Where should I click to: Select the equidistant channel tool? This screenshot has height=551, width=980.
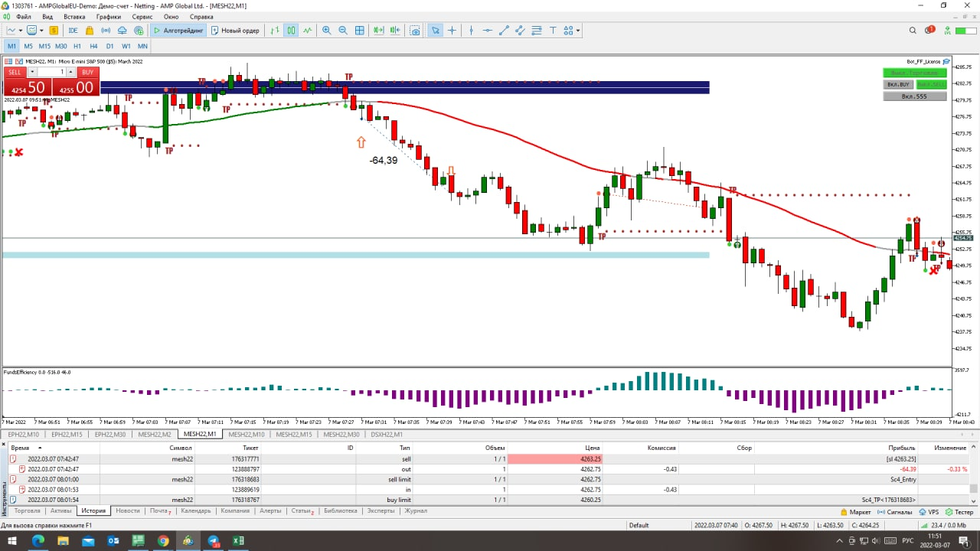coord(520,31)
